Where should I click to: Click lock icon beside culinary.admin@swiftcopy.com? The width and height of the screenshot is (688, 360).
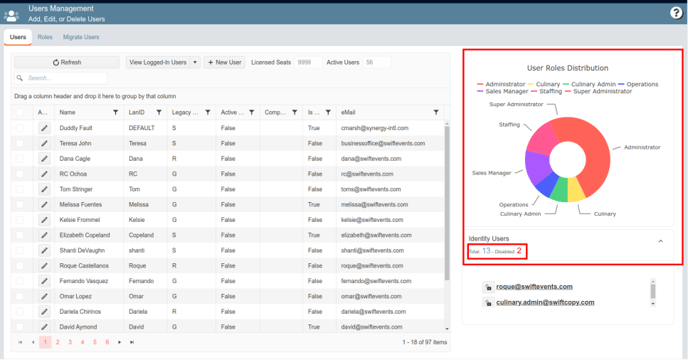pos(488,302)
